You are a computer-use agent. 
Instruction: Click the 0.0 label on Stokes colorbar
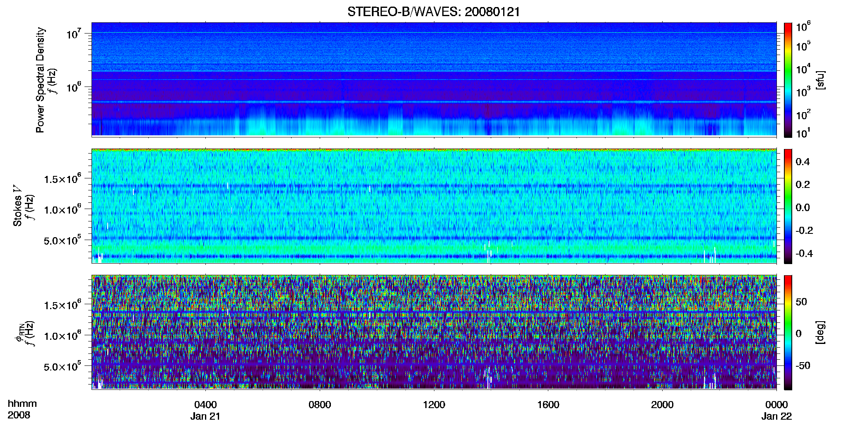coord(803,208)
